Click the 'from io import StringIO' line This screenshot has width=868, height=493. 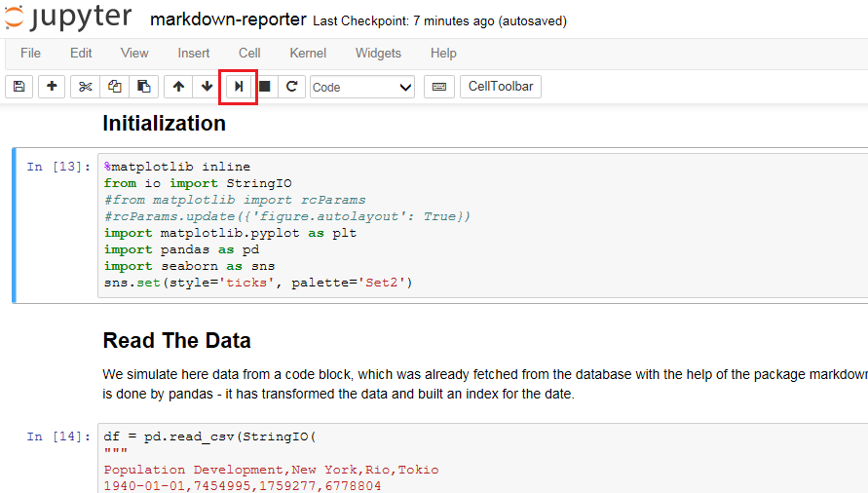tap(198, 183)
